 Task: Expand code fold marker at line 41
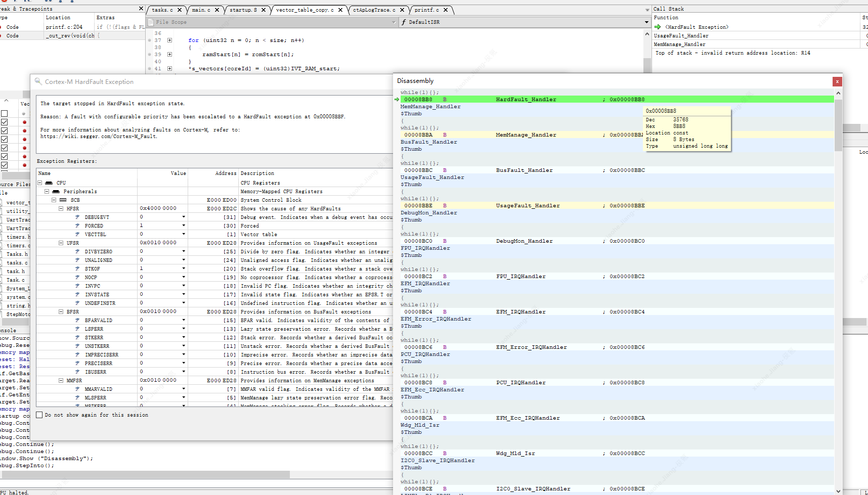point(169,69)
